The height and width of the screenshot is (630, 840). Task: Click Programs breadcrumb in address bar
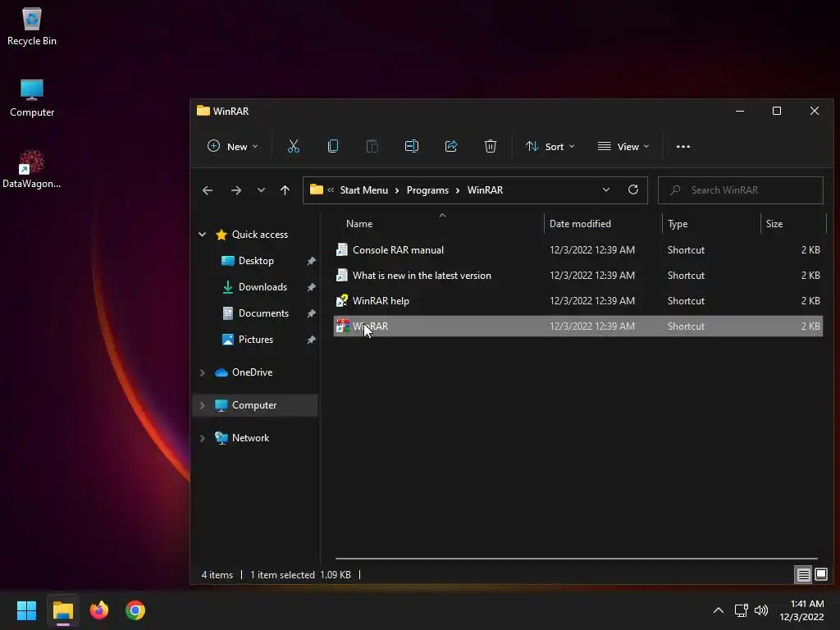click(427, 190)
